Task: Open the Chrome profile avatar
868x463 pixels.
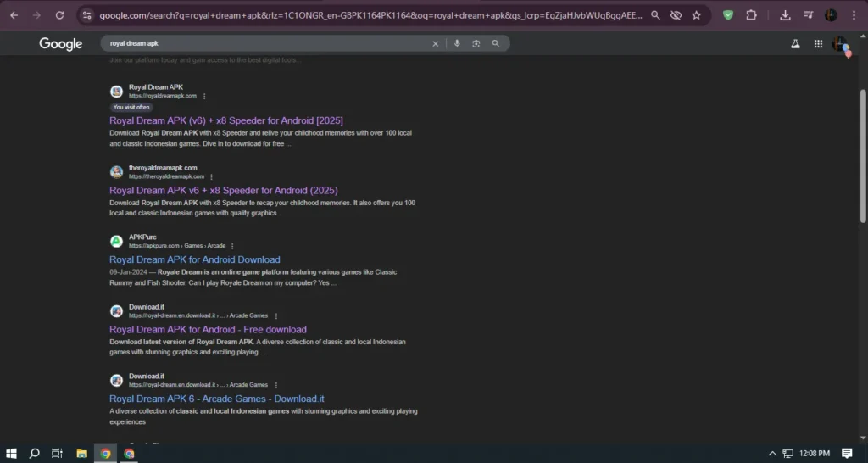Action: click(831, 15)
